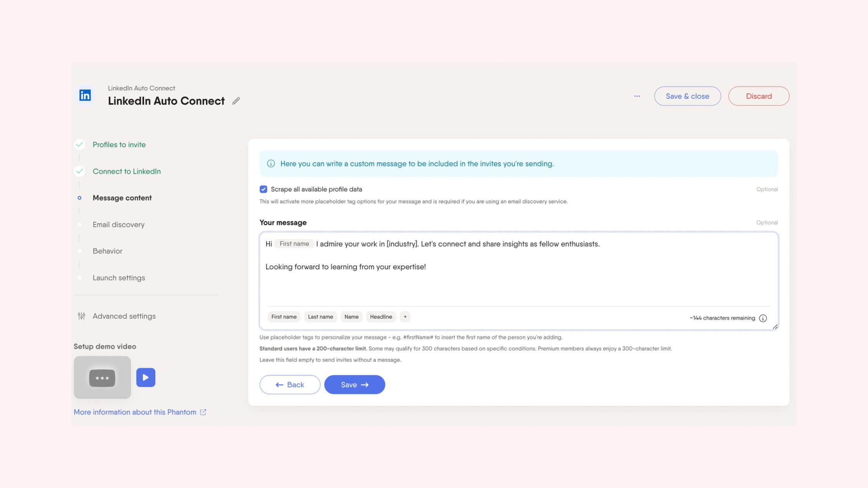Open the external link beside More information
Image resolution: width=868 pixels, height=488 pixels.
(x=203, y=412)
